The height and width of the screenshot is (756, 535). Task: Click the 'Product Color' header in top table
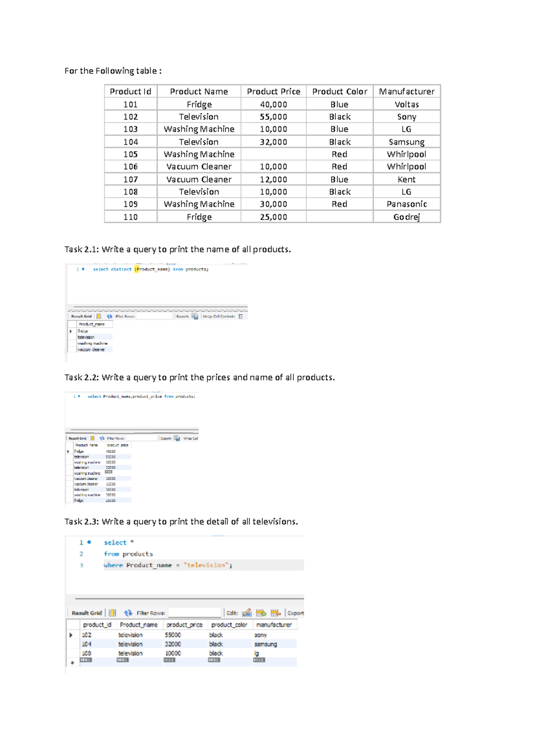click(x=340, y=91)
